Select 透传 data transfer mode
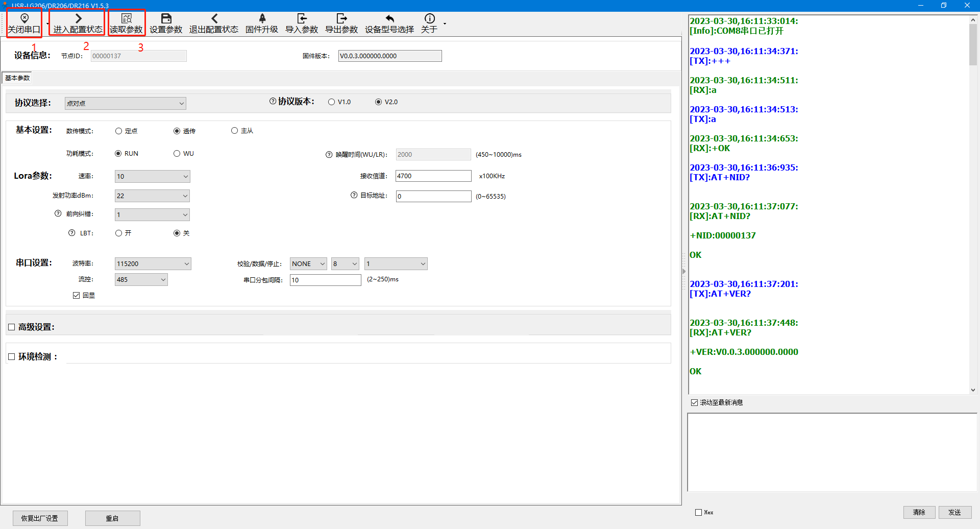Image resolution: width=980 pixels, height=529 pixels. pos(177,131)
